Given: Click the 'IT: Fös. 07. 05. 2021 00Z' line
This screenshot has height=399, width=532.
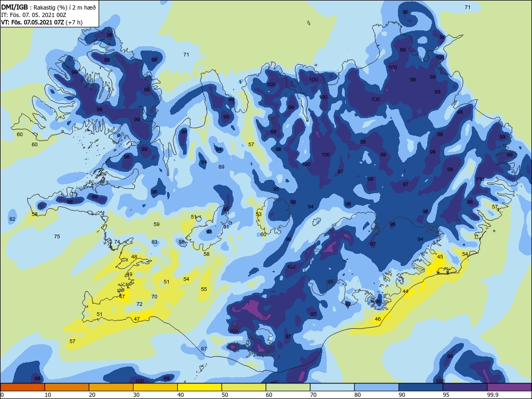Looking at the screenshot, I should coord(32,15).
